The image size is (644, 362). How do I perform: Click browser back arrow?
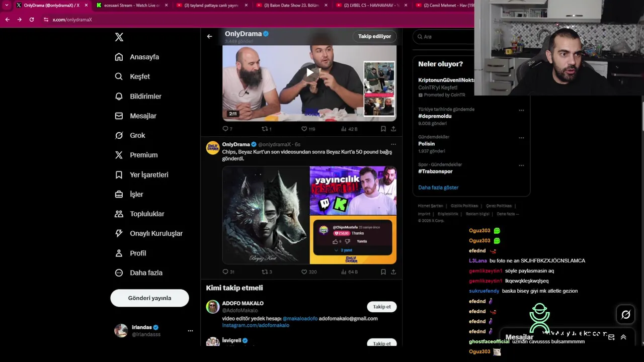[7, 20]
